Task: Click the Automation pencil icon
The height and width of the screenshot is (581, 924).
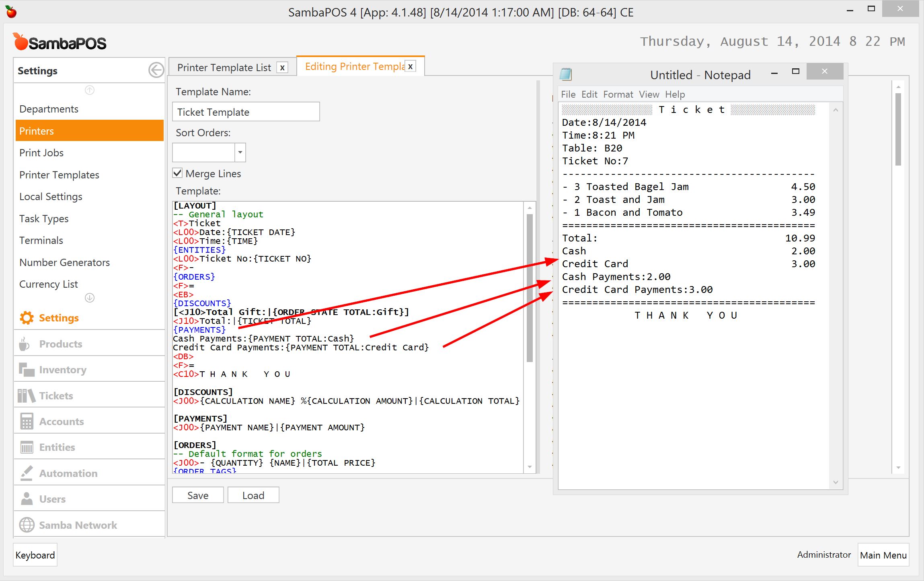Action: pos(27,473)
